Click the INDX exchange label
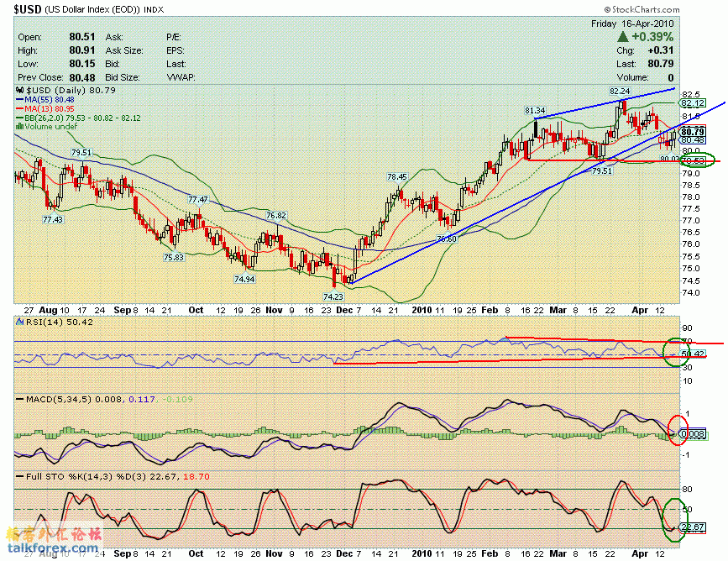 [154, 9]
